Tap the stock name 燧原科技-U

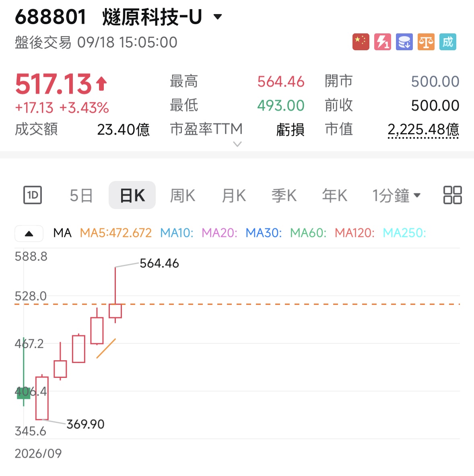coord(152,17)
